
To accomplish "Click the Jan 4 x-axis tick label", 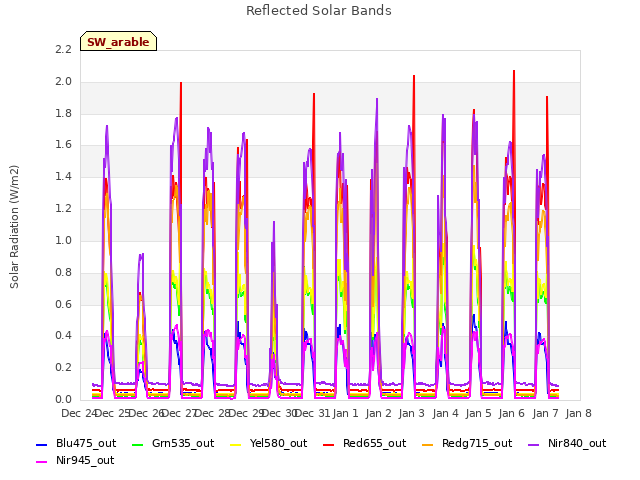I will pyautogui.click(x=445, y=413).
